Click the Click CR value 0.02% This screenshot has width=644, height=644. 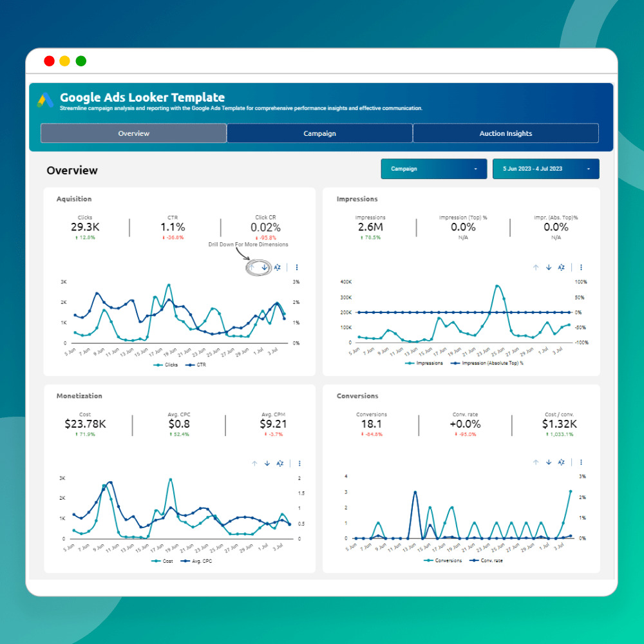click(266, 227)
